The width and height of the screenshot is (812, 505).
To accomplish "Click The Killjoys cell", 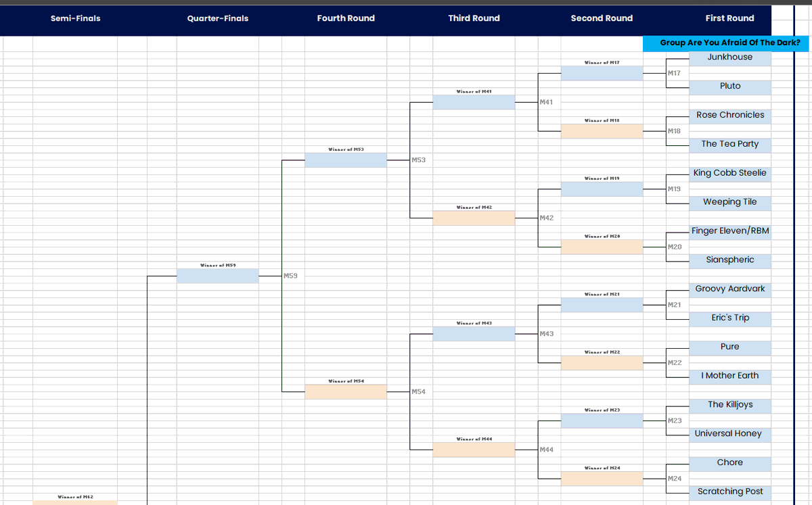I will click(729, 406).
